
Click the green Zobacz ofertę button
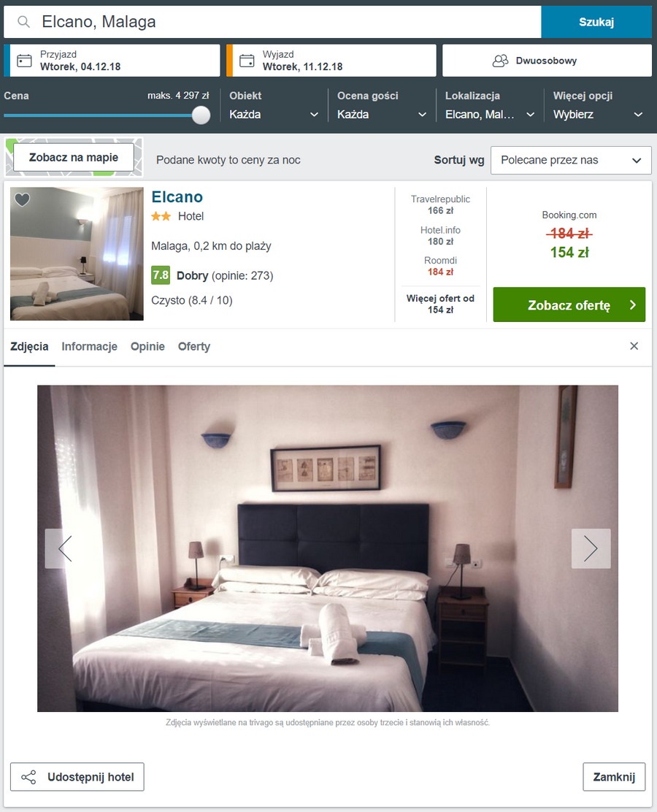pos(569,304)
